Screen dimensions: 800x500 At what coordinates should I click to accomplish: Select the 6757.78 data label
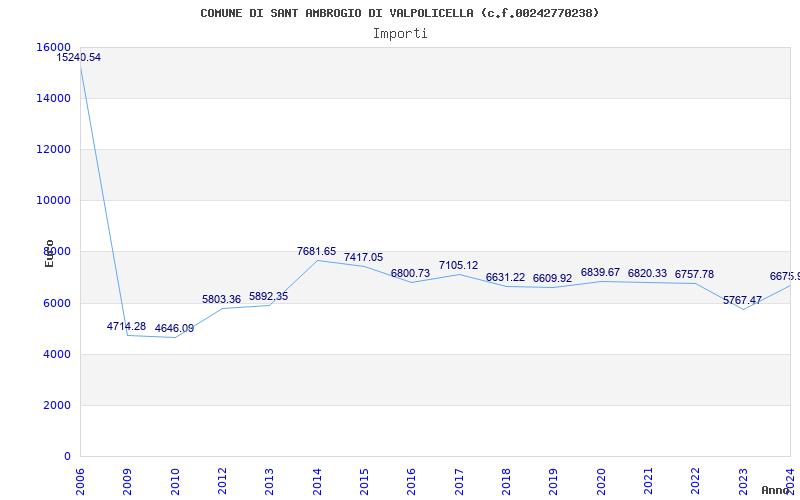694,274
